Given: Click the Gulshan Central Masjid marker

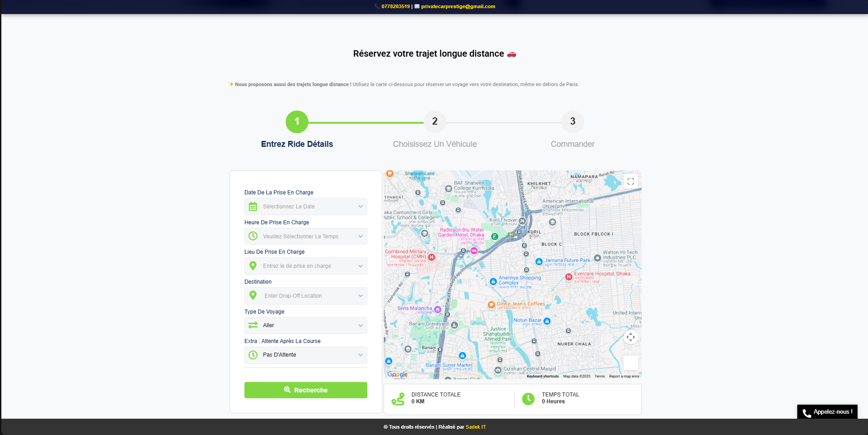Looking at the screenshot, I should pos(498,370).
